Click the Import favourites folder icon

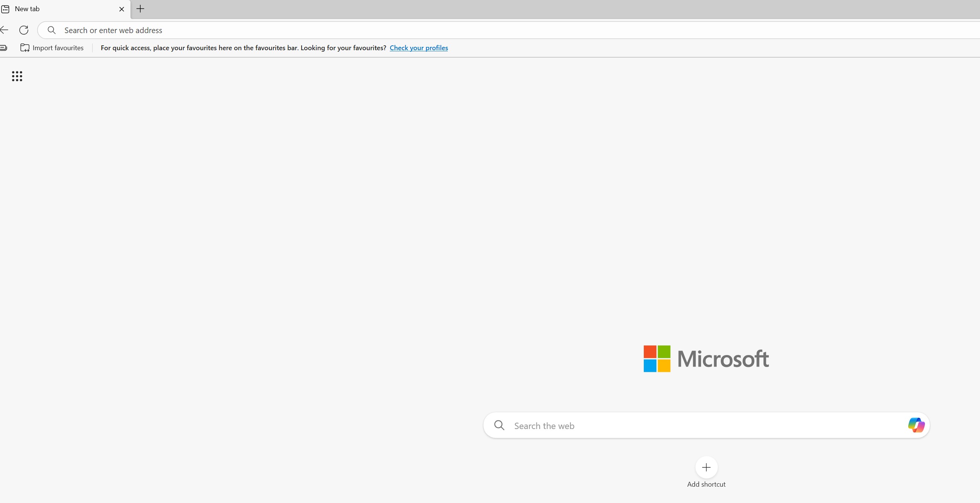coord(25,48)
